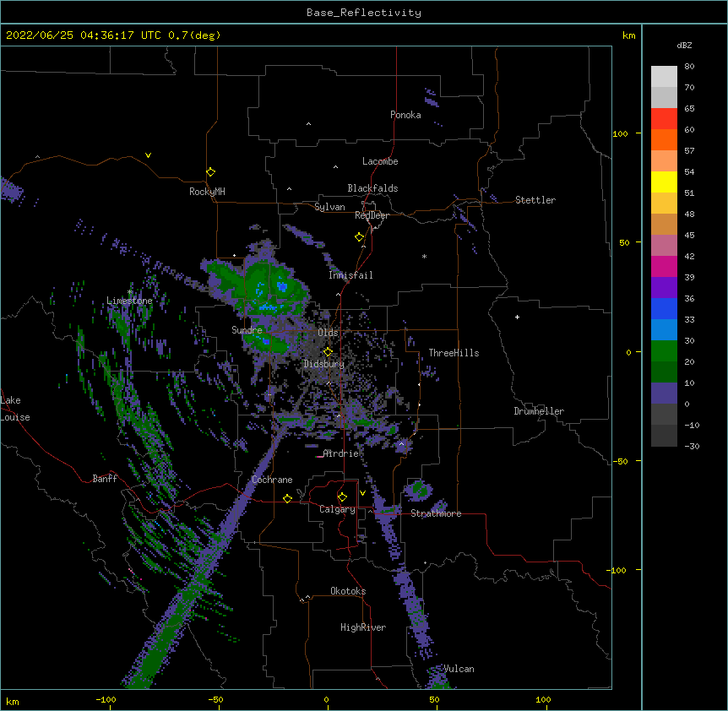
Task: Click the ThreeHills town label
Action: click(454, 353)
